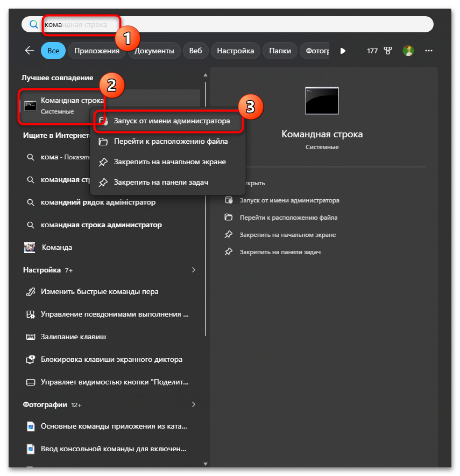This screenshot has width=460, height=476.
Task: Open the rewards trophy icon
Action: (388, 51)
